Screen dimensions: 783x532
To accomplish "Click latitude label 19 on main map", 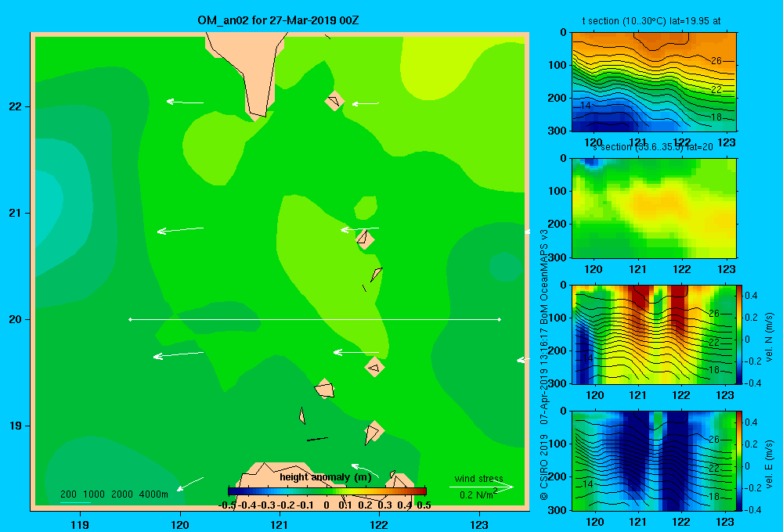I will coord(15,426).
